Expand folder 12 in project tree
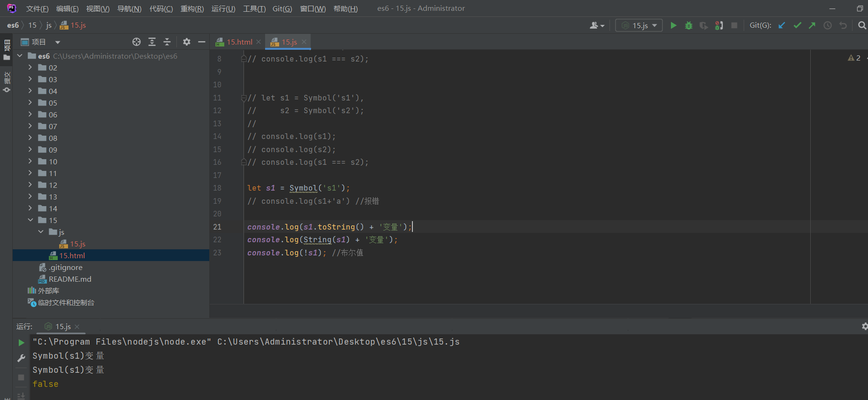The width and height of the screenshot is (868, 400). pos(30,185)
